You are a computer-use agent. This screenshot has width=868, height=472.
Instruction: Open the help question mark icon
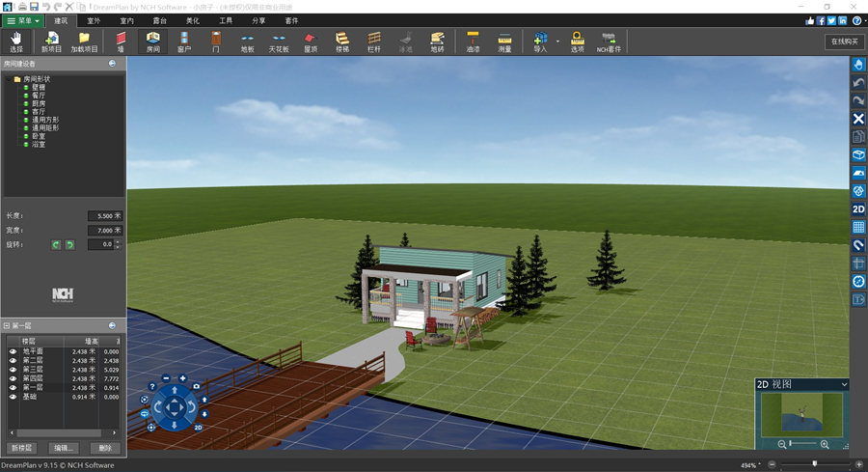tap(857, 20)
